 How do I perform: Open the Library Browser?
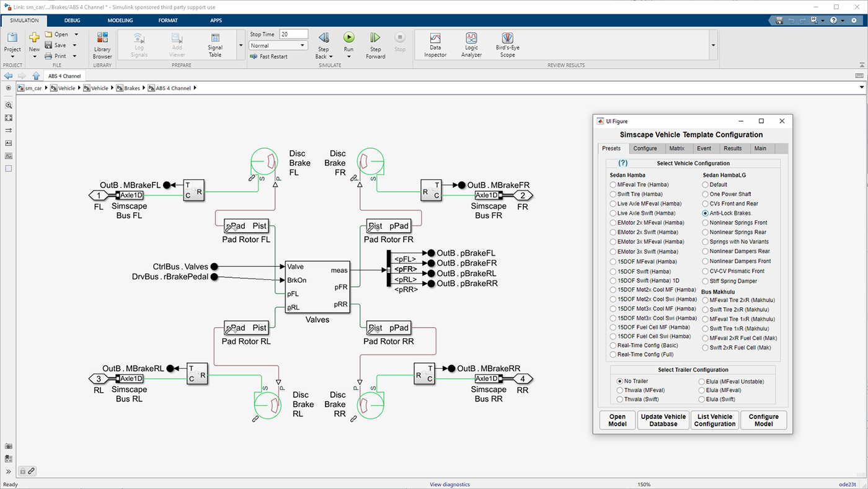click(x=102, y=45)
